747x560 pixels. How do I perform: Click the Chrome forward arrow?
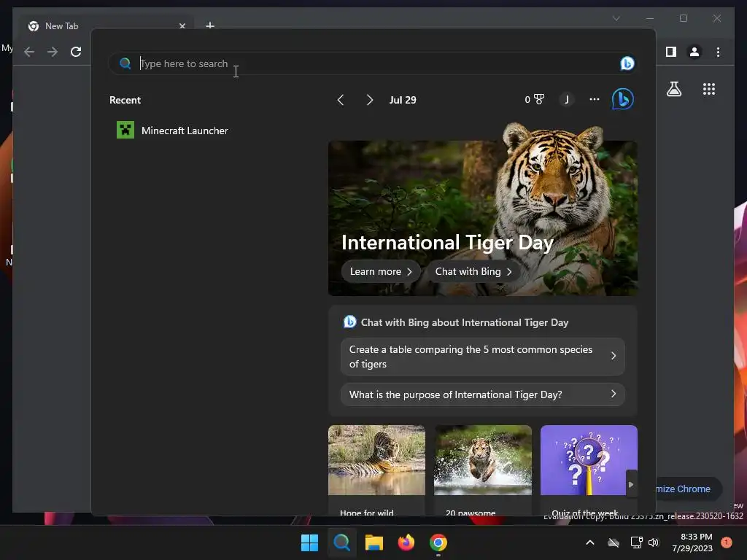point(53,52)
